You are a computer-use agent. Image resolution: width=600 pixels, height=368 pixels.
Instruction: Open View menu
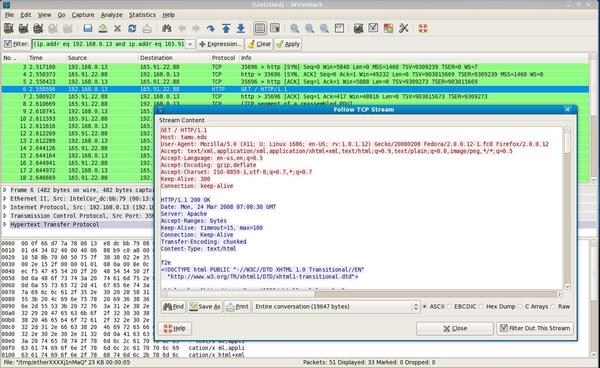click(44, 15)
